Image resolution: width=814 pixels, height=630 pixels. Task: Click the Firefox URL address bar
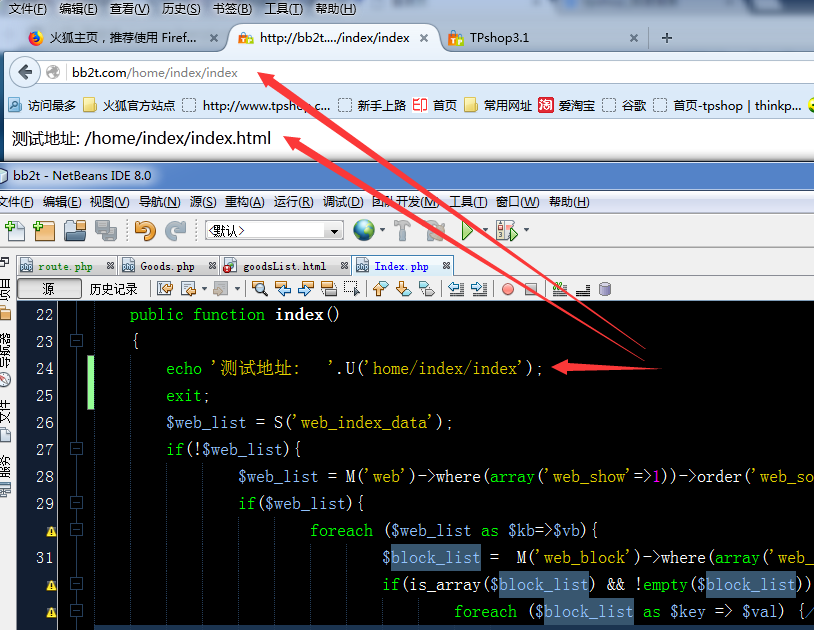pos(400,72)
